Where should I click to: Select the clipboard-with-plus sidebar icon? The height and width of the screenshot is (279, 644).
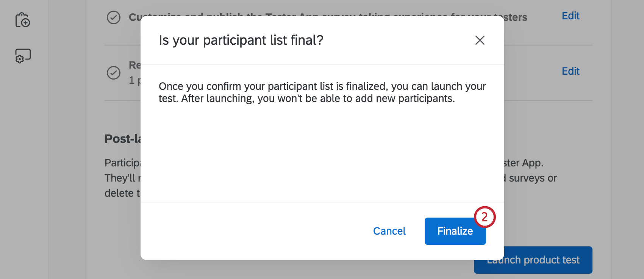(x=23, y=20)
